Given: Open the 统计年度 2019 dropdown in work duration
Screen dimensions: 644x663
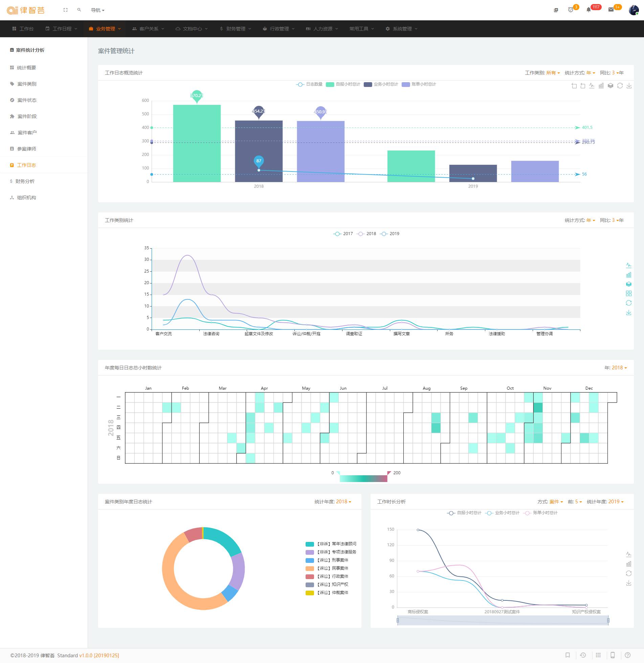Looking at the screenshot, I should pyautogui.click(x=616, y=502).
